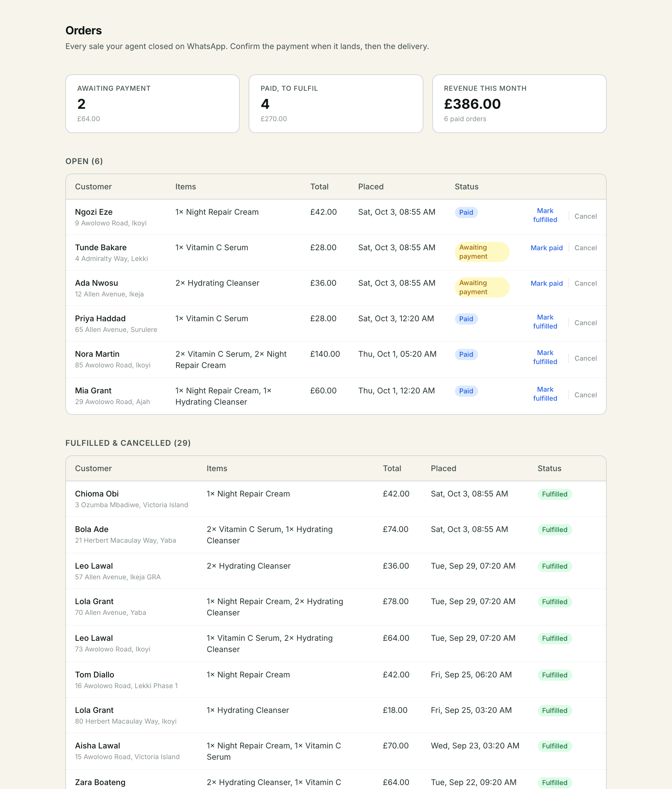The image size is (672, 789).
Task: Mark Mia Grant's order as fulfilled
Action: pyautogui.click(x=545, y=394)
